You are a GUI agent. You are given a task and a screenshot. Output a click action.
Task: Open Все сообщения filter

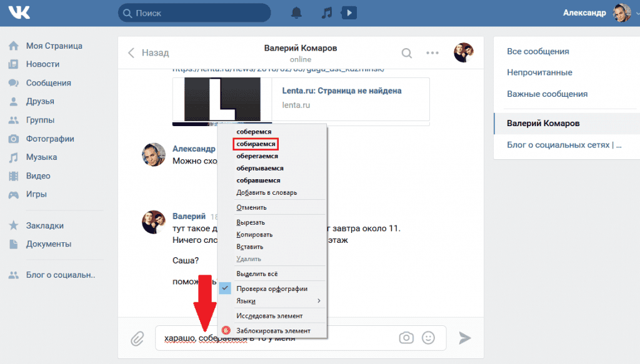point(538,51)
